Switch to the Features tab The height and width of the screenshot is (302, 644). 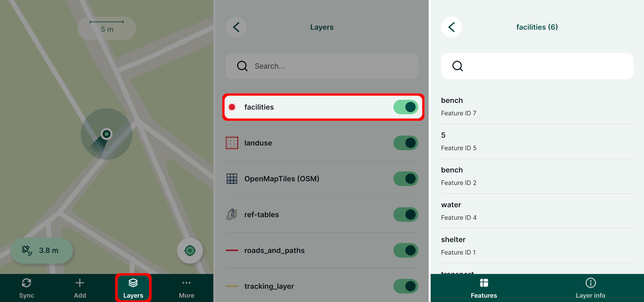tap(484, 288)
